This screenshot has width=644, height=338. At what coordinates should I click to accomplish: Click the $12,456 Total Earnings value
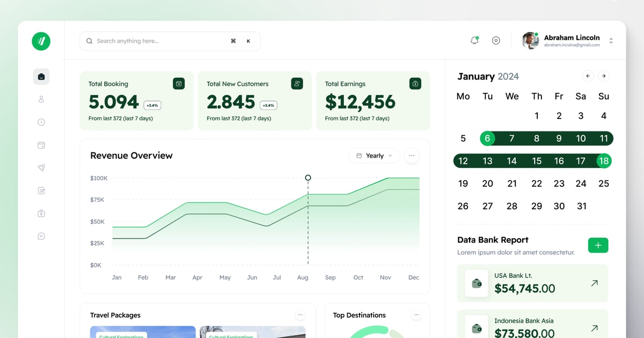tap(360, 101)
